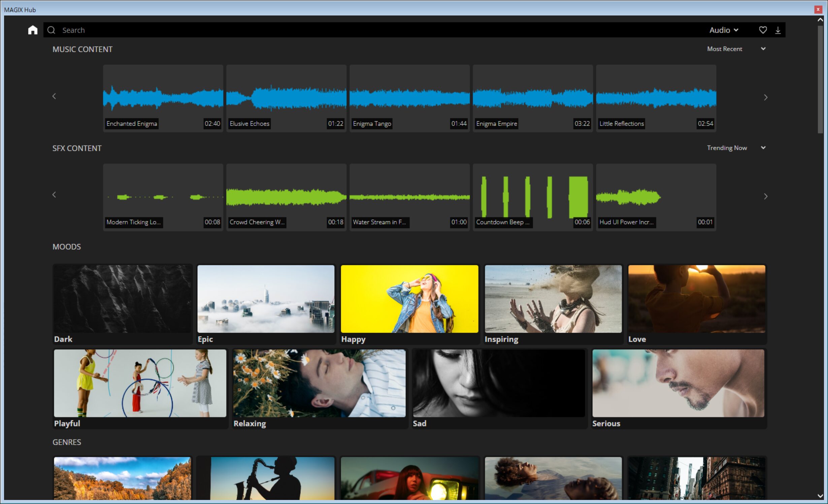Click the vertical scrollbar thumb

820,79
